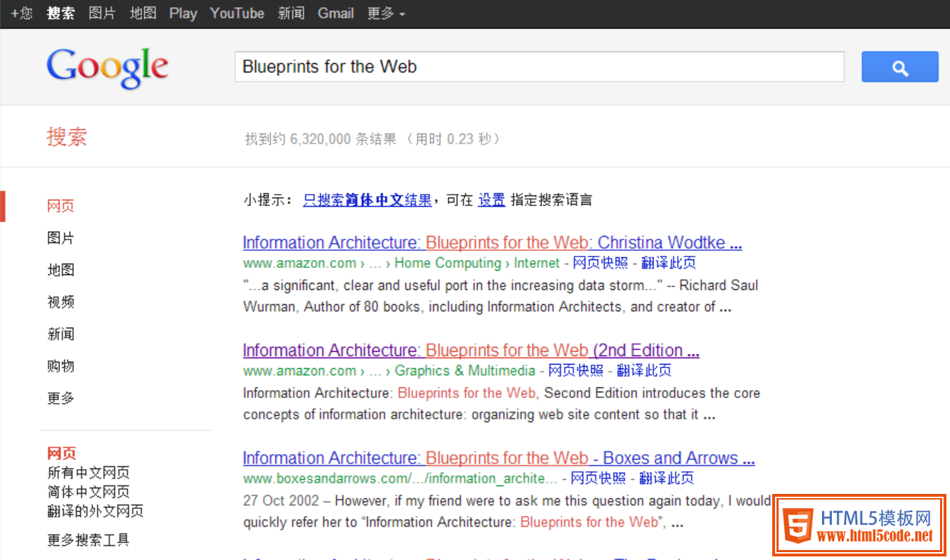Click 网页快照 for the Christina Wodtke result
Image resolution: width=950 pixels, height=560 pixels.
pyautogui.click(x=600, y=263)
